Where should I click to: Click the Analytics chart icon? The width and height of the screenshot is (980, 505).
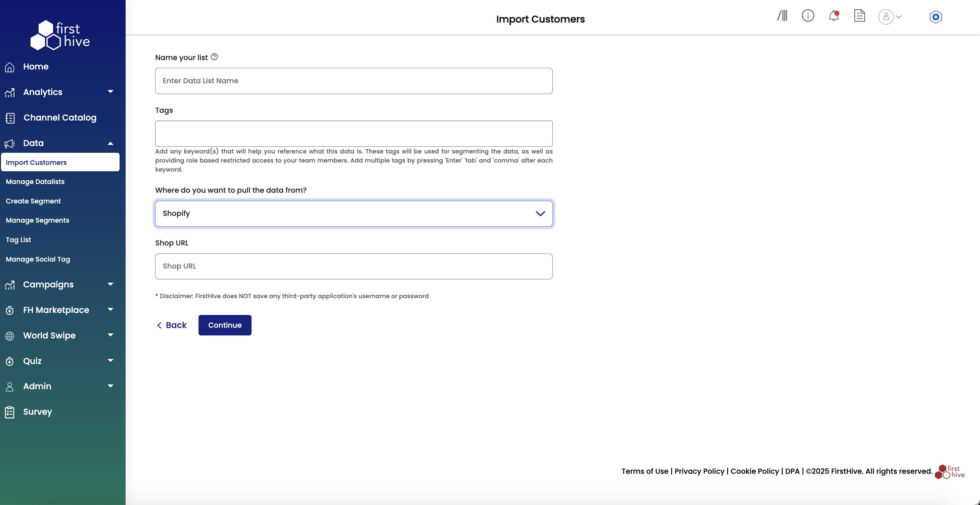(10, 92)
